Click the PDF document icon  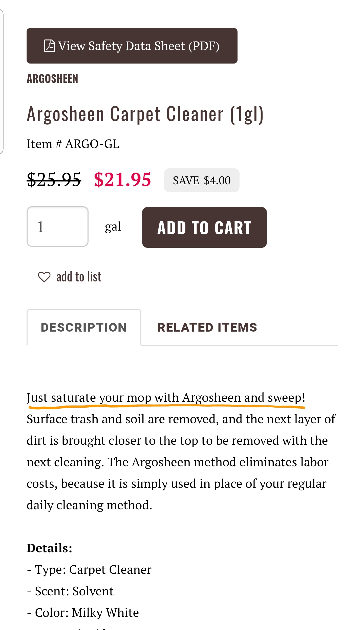49,46
